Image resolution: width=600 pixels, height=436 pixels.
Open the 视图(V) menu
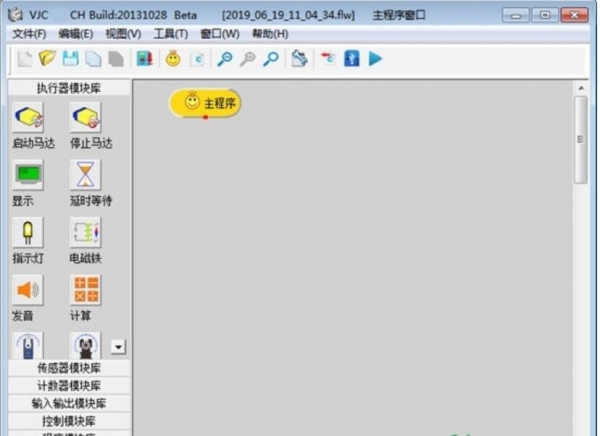pyautogui.click(x=123, y=34)
